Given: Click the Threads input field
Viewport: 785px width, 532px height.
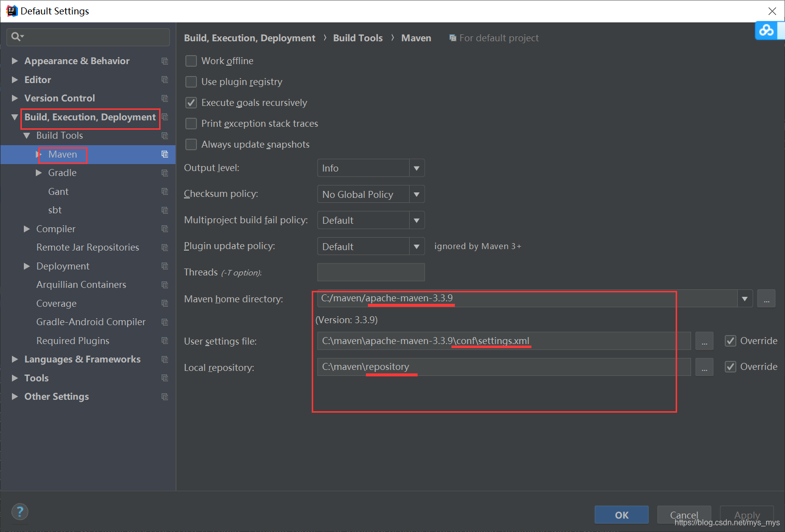Looking at the screenshot, I should [x=371, y=272].
